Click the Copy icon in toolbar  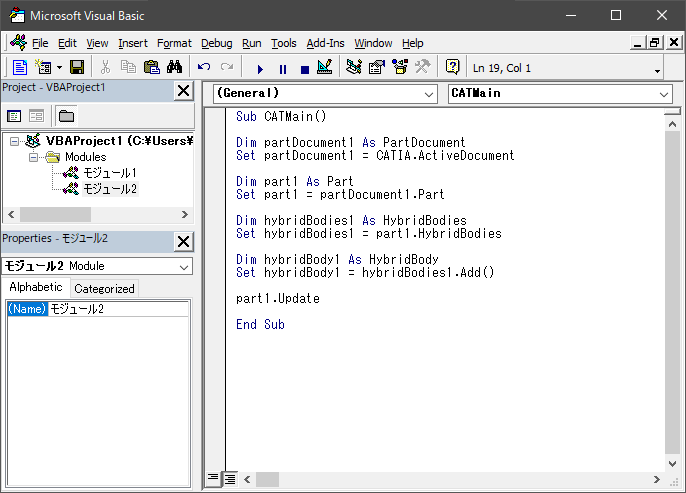[x=128, y=67]
